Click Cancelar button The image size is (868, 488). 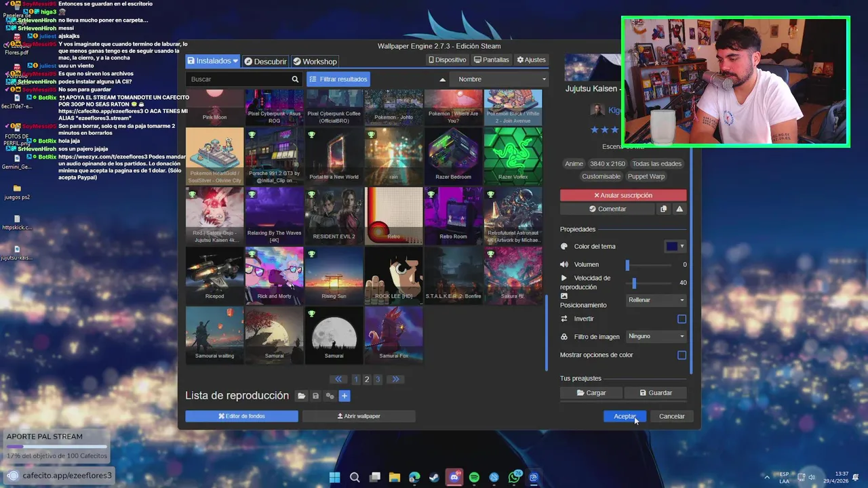point(672,416)
